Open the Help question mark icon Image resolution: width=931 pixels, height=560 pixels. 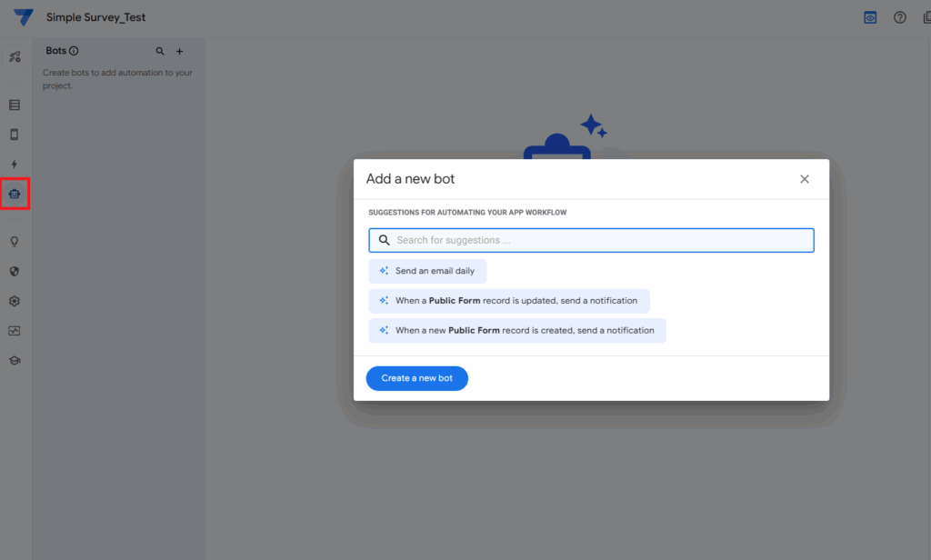tap(900, 17)
